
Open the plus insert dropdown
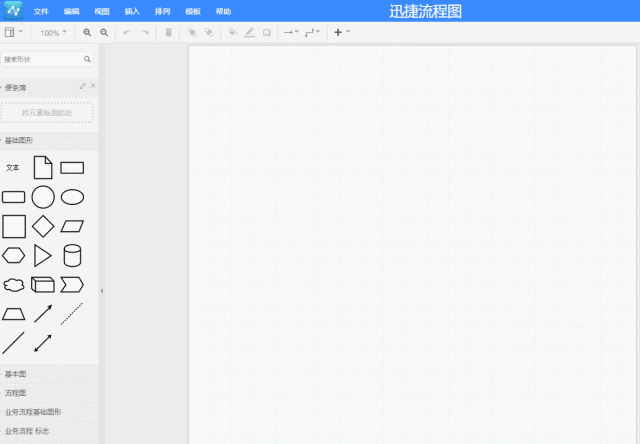[342, 32]
